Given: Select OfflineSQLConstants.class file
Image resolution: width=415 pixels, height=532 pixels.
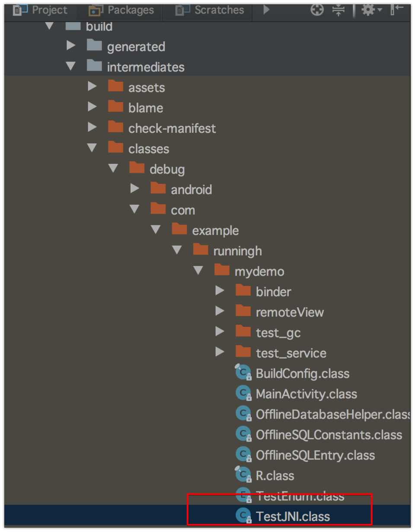Looking at the screenshot, I should pos(329,435).
